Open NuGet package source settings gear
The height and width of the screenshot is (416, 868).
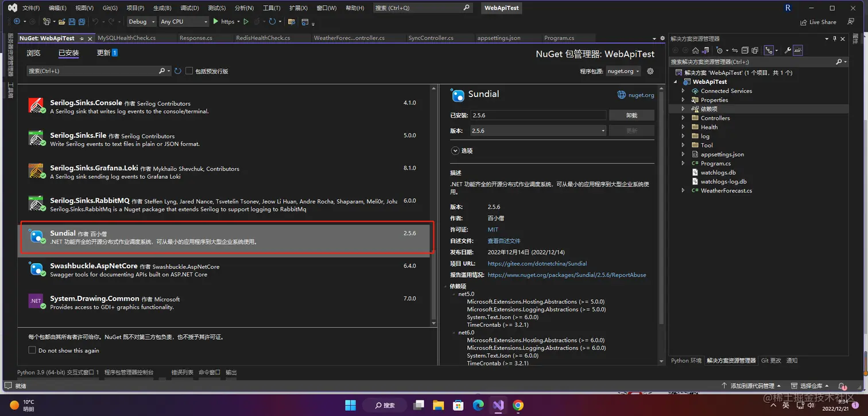tap(650, 71)
